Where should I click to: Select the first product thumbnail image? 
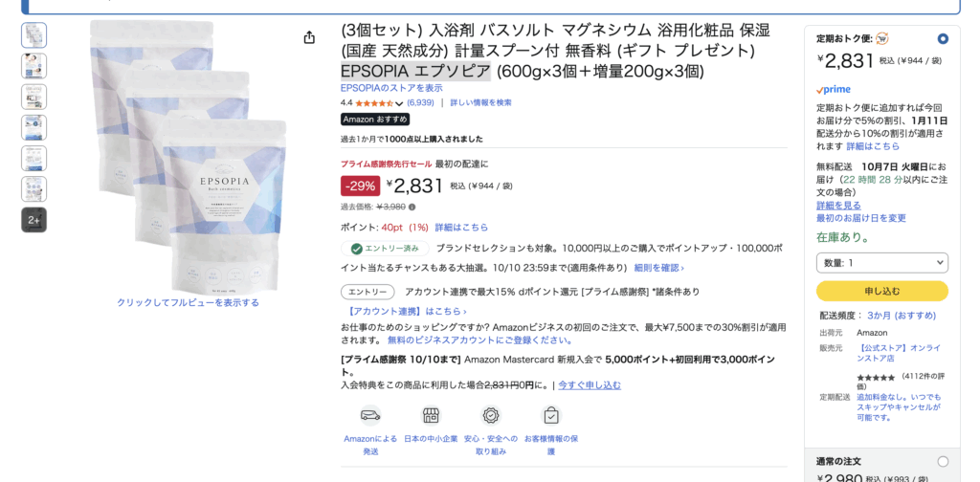(33, 35)
